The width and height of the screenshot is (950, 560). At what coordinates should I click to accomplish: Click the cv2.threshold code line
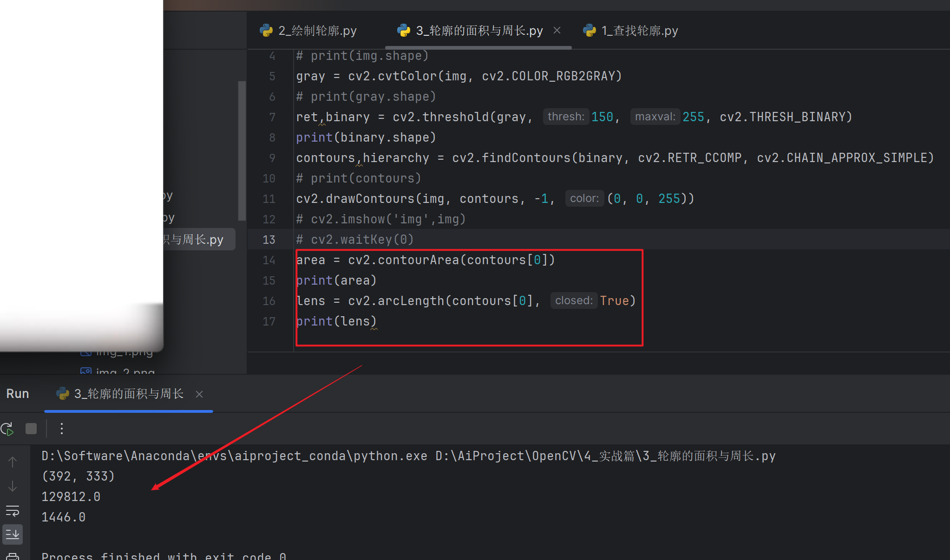574,117
